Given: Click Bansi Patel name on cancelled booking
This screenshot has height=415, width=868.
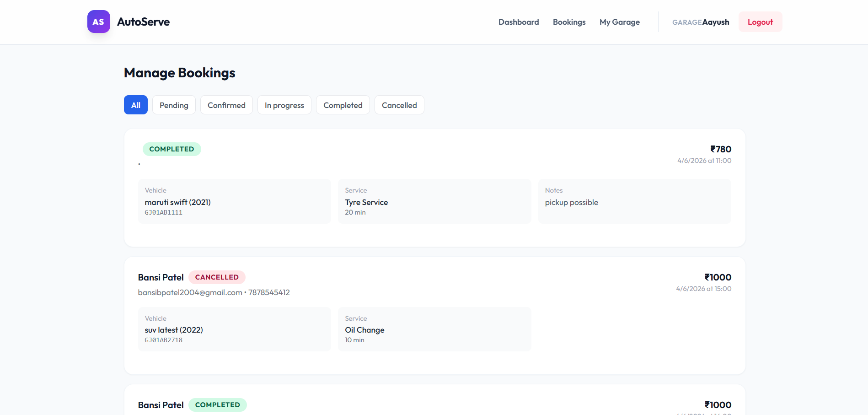Looking at the screenshot, I should pos(161,277).
